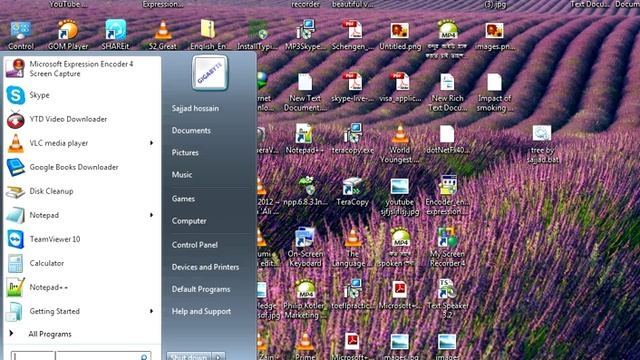The image size is (640, 360).
Task: Click the Shut down button
Action: (x=189, y=356)
